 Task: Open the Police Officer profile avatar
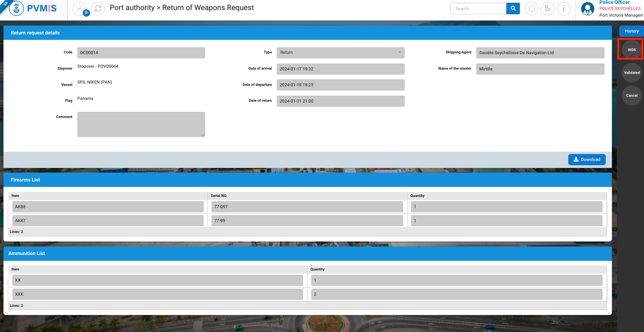click(x=588, y=9)
